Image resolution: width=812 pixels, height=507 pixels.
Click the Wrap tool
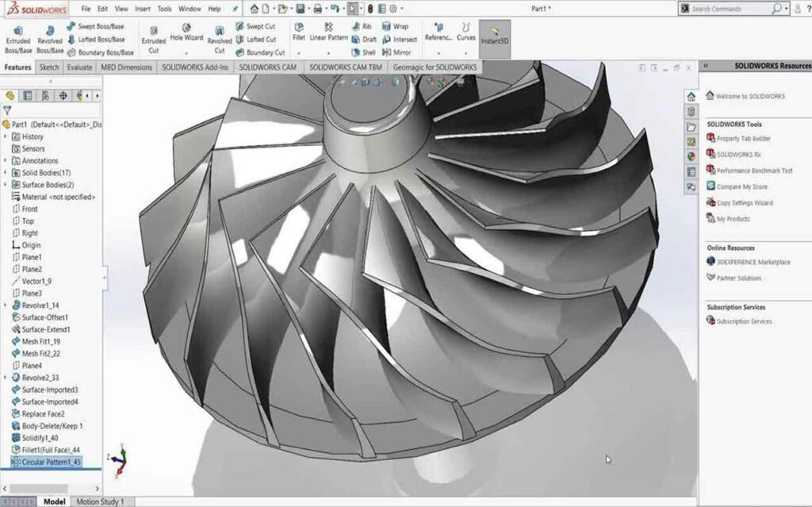395,26
